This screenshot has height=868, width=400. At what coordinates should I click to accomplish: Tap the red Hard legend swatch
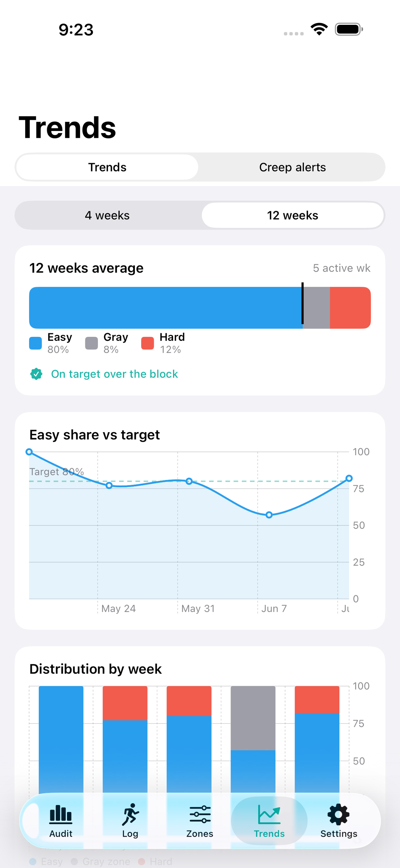(x=148, y=343)
